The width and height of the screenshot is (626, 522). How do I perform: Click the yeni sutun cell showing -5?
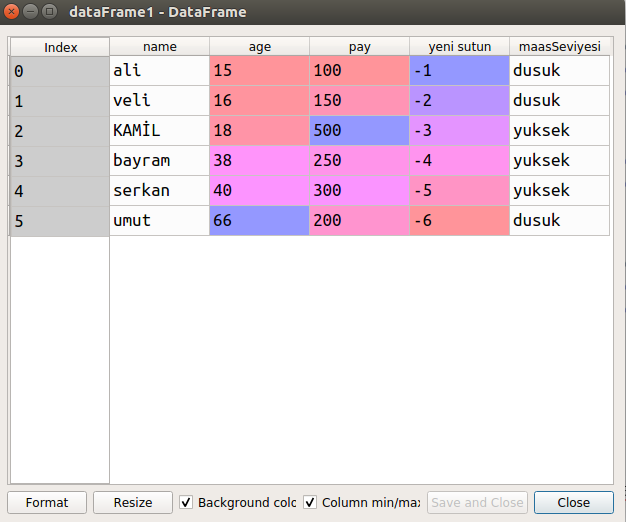point(460,190)
